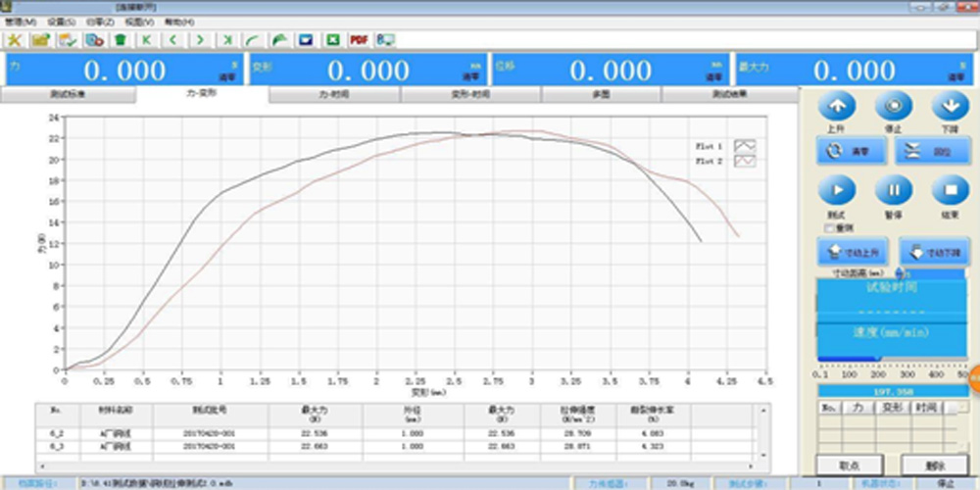The image size is (980, 490).
Task: Toggle the Plot 1 legend swatch
Action: [745, 146]
